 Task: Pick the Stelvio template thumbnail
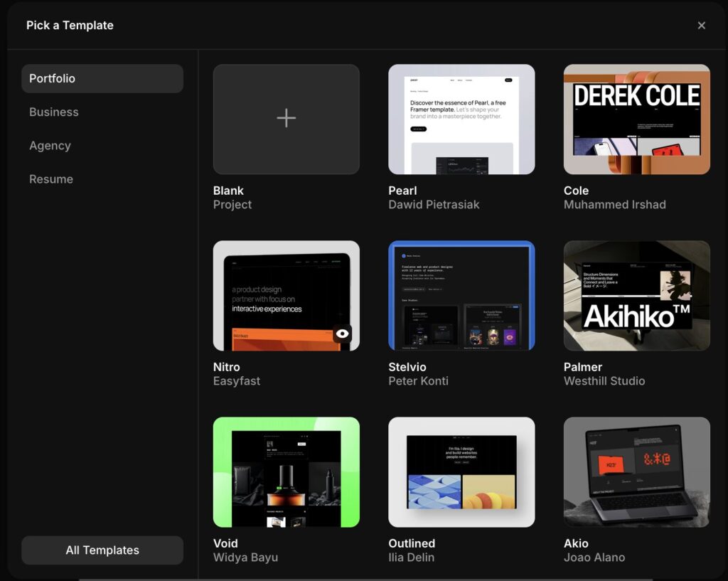[461, 295]
